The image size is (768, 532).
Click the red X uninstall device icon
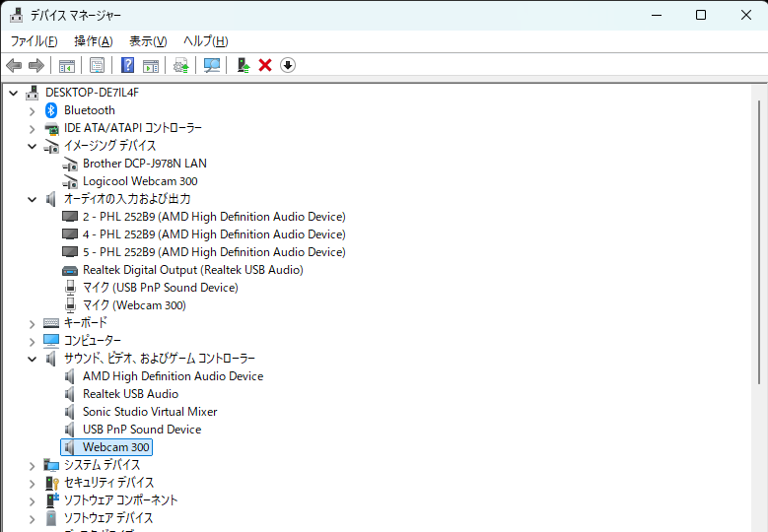click(x=265, y=65)
